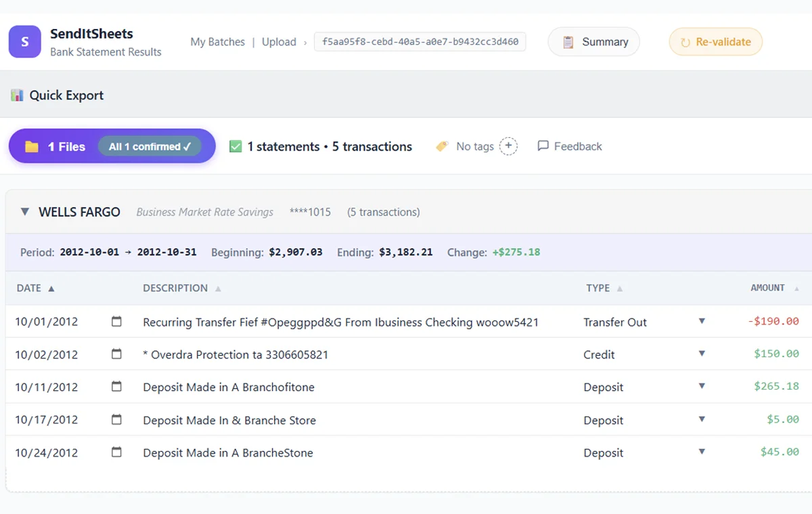This screenshot has height=514, width=812.
Task: Open calendar picker for 10/01/2012 row
Action: 116,321
